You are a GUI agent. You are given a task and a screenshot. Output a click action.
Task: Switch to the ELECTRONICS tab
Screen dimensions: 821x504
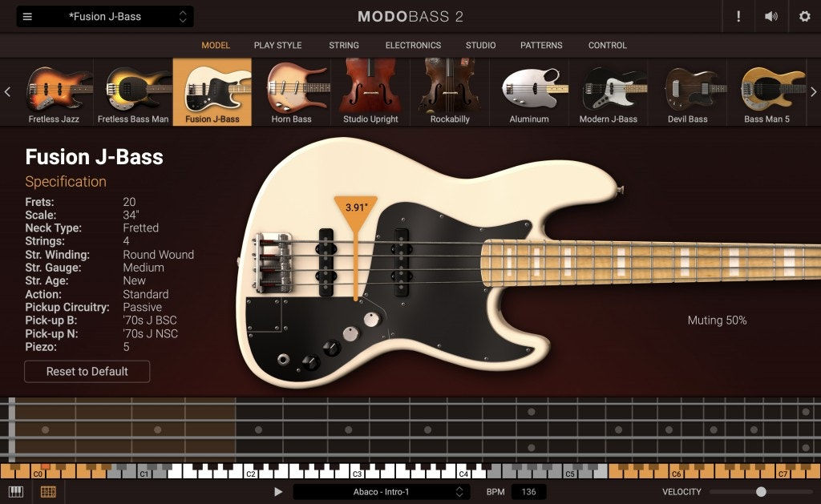point(413,46)
